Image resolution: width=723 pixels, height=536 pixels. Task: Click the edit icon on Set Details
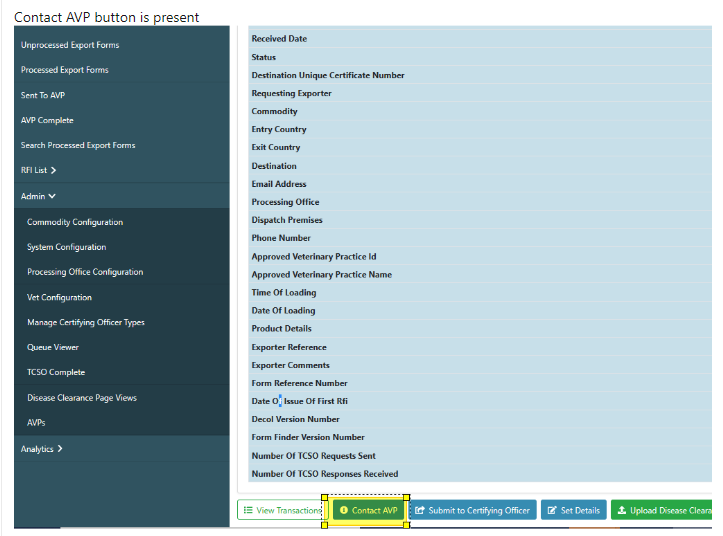(x=551, y=510)
